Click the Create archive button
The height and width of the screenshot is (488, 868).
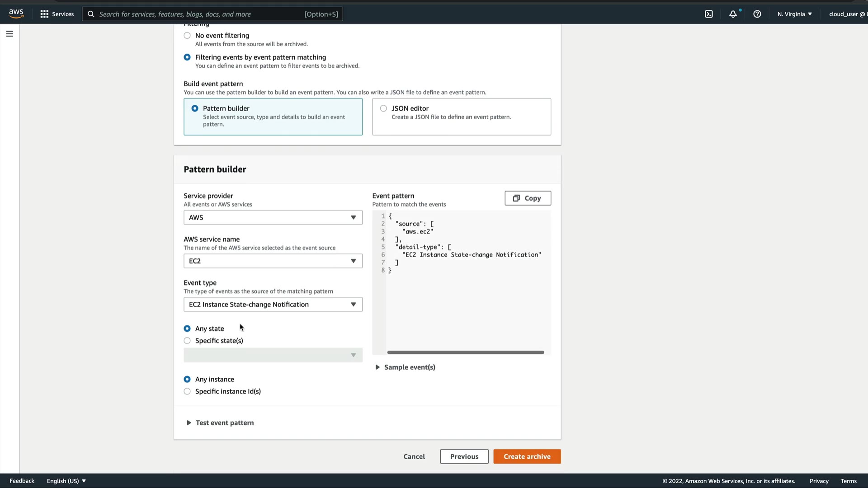point(527,456)
